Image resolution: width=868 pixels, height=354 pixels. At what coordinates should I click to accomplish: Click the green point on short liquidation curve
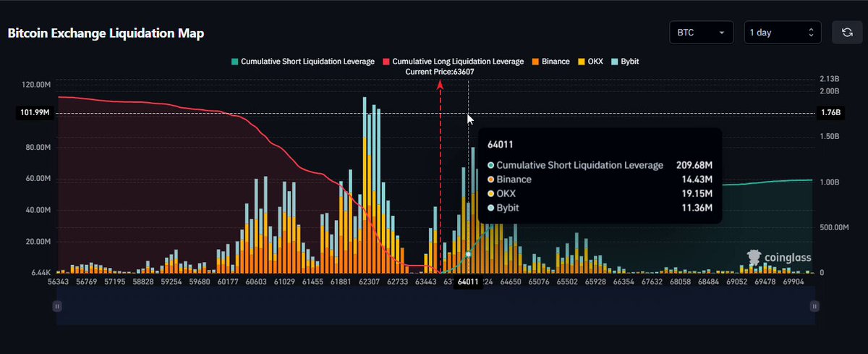(469, 254)
